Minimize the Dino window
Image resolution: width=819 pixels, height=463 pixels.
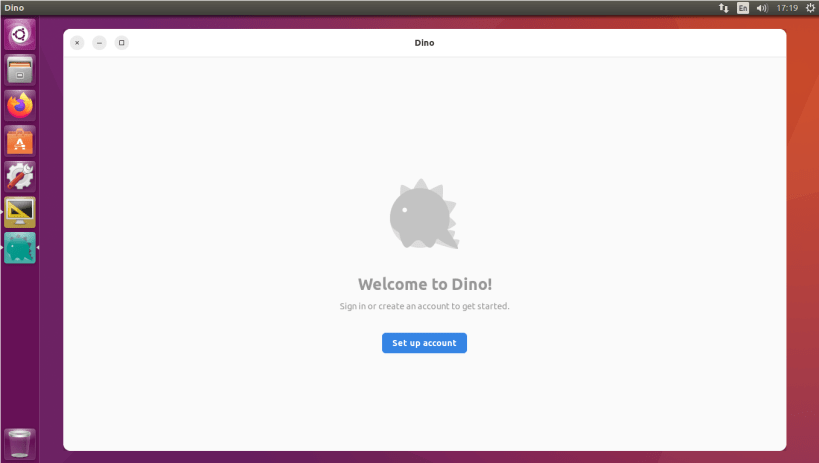pyautogui.click(x=99, y=43)
